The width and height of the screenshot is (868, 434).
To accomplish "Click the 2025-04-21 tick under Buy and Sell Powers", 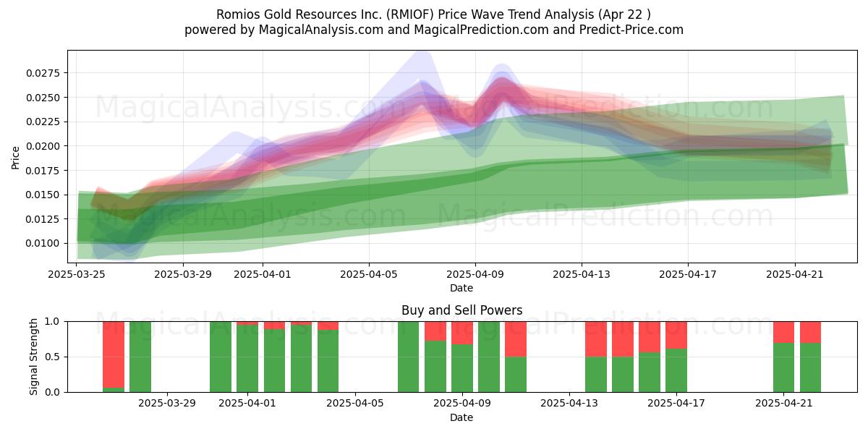I will coord(784,404).
